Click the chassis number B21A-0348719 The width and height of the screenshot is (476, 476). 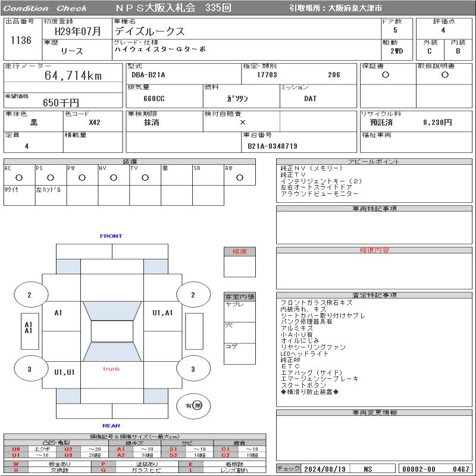273,146
